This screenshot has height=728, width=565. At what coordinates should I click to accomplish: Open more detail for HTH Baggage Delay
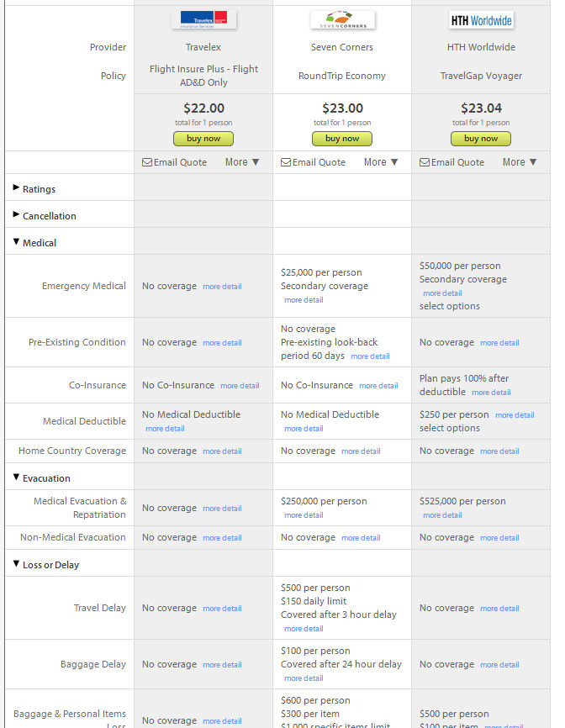coord(499,664)
